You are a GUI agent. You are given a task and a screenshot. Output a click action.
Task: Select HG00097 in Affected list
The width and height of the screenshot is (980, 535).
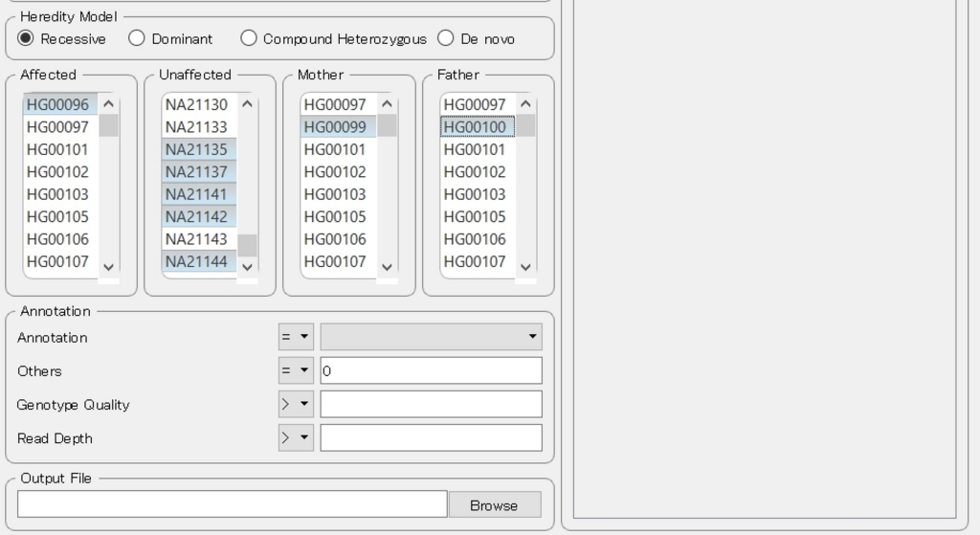point(60,127)
